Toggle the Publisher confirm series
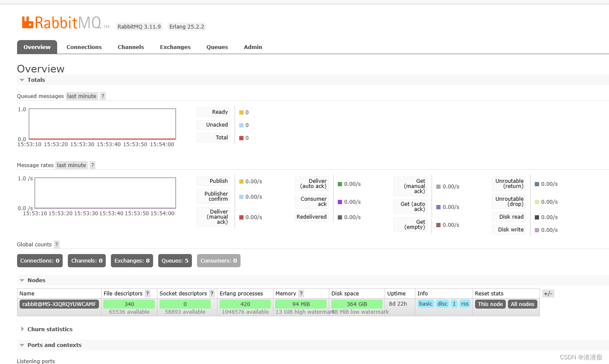609x364 pixels. (213, 196)
